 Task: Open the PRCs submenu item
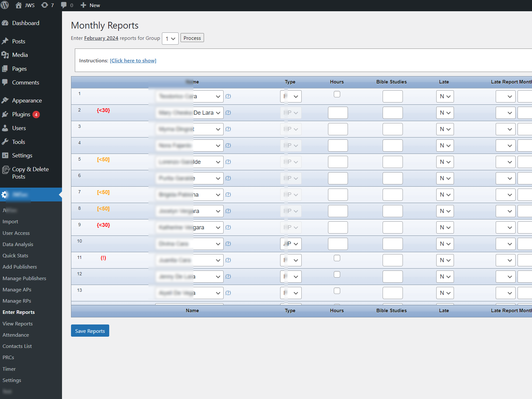8,358
